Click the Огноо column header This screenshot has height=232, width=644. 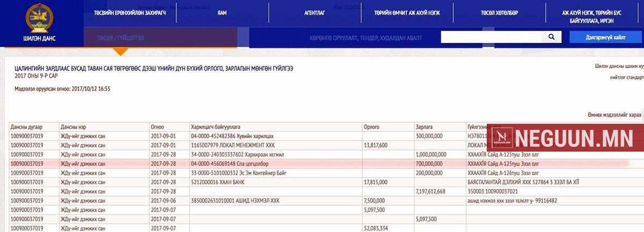(158, 127)
